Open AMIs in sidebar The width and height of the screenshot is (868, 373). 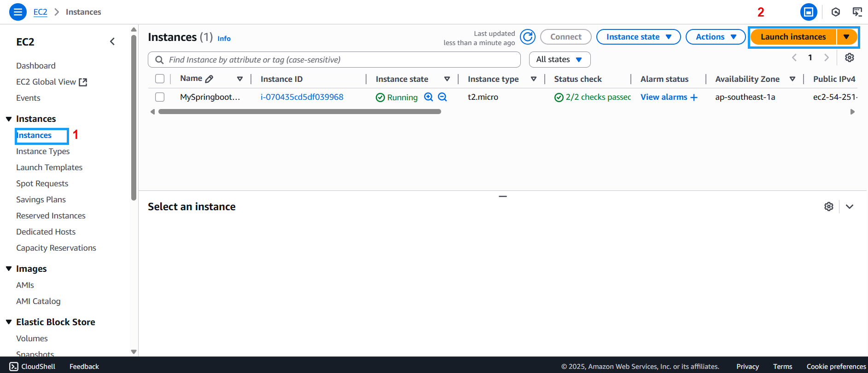(25, 285)
